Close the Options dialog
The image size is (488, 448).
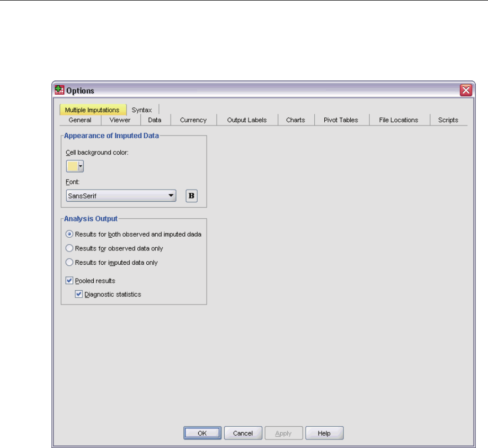tap(466, 90)
